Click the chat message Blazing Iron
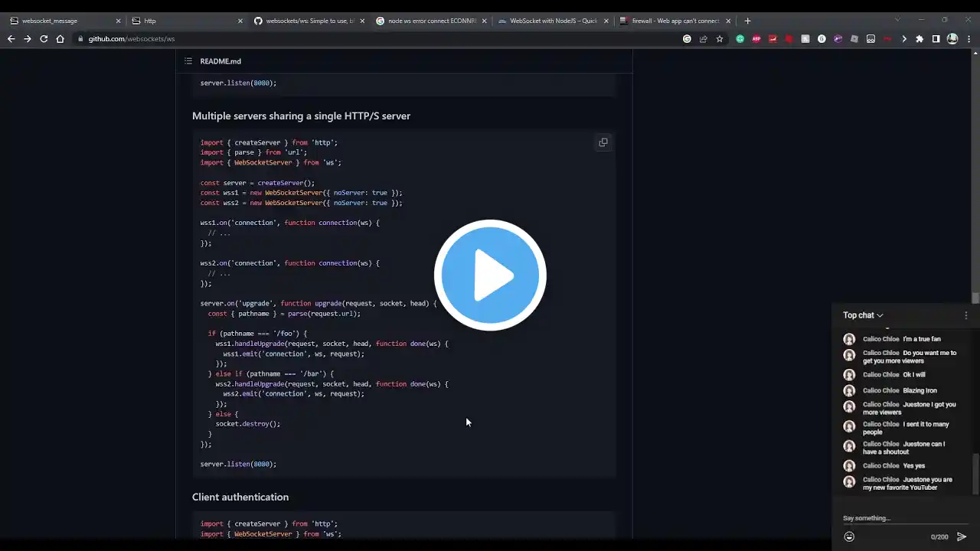Screen dimensions: 980x551 [x=920, y=391]
